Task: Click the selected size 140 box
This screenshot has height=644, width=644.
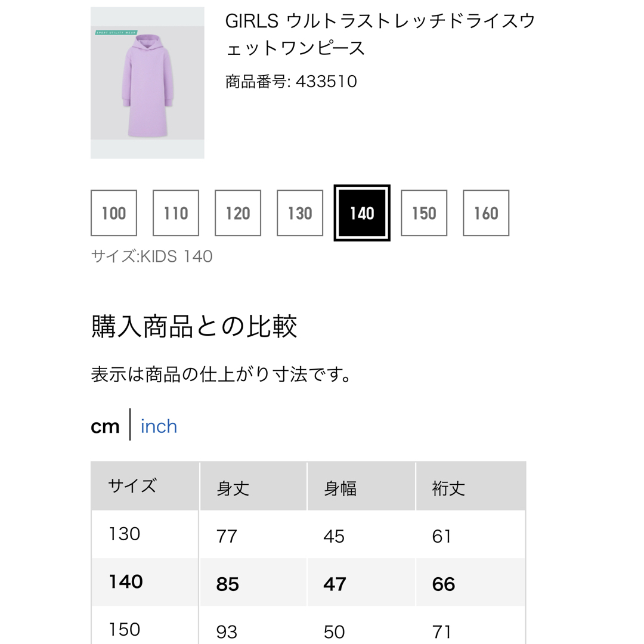Action: 362,213
